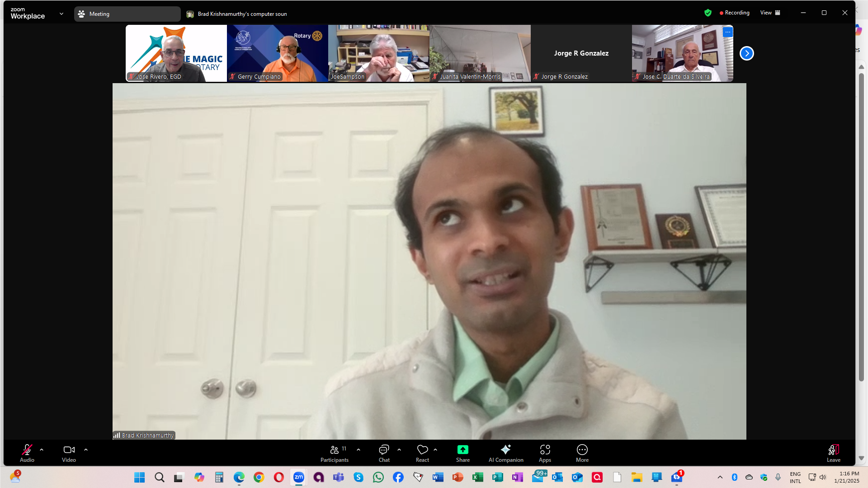Viewport: 868px width, 488px height.
Task: Expand audio settings arrow next to Audio
Action: pos(42,450)
